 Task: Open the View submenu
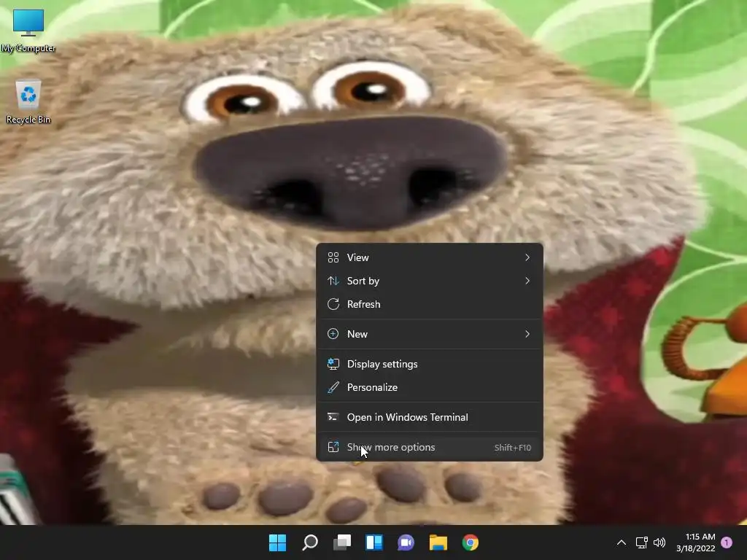[429, 257]
